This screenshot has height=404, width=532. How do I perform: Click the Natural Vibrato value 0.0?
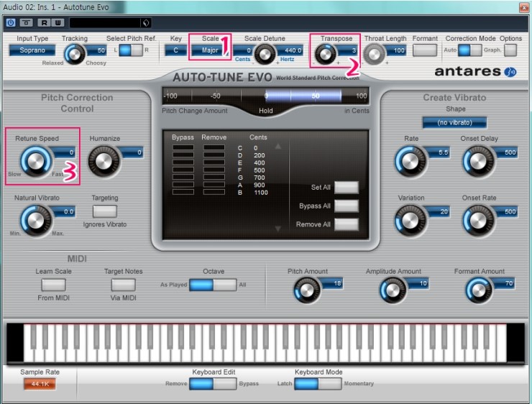pos(64,211)
